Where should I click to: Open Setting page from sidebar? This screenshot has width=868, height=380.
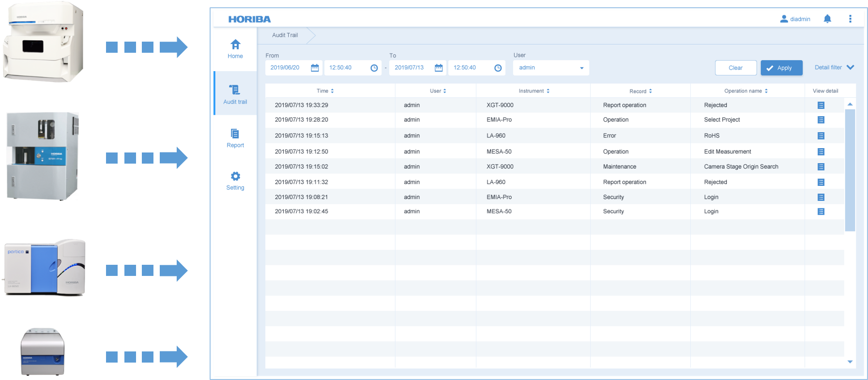pyautogui.click(x=235, y=181)
